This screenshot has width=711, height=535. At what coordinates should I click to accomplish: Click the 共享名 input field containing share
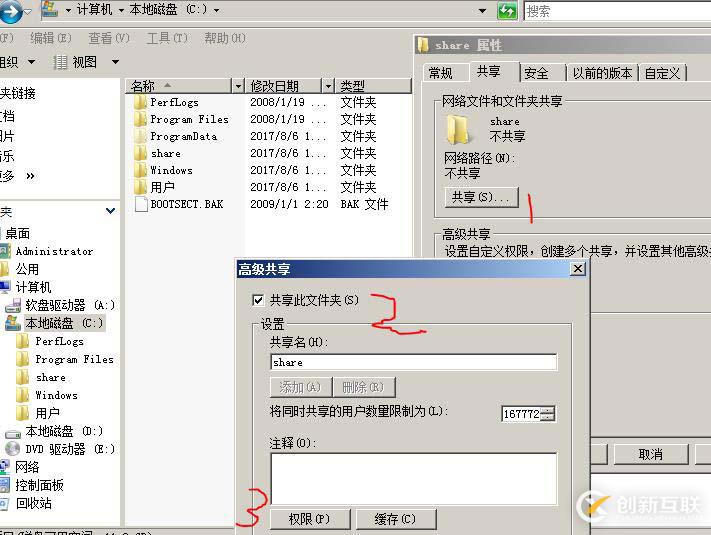click(413, 362)
